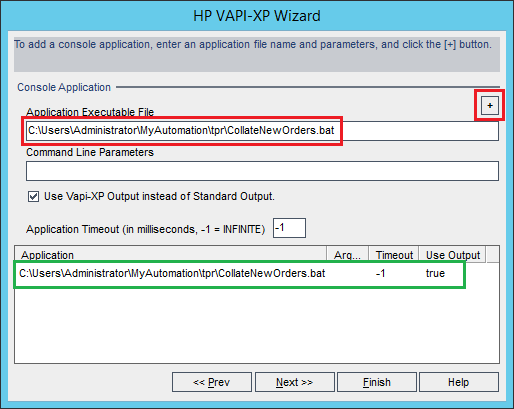This screenshot has width=514, height=409.
Task: Click the Arg... column header
Action: pos(347,255)
